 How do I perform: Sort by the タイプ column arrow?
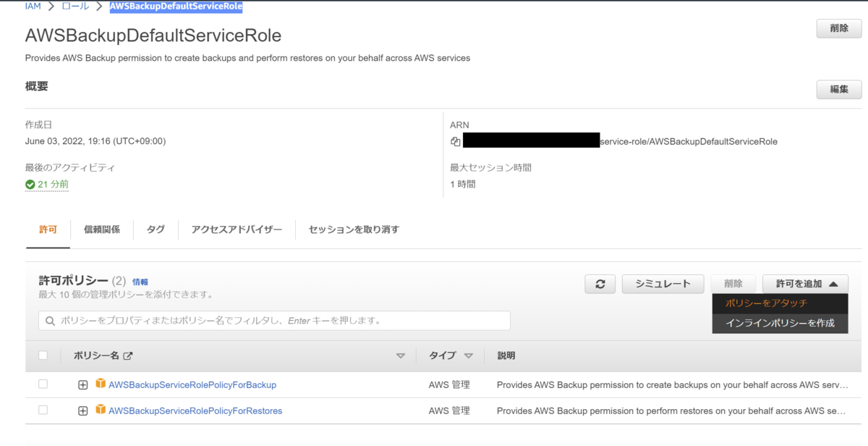tap(468, 356)
